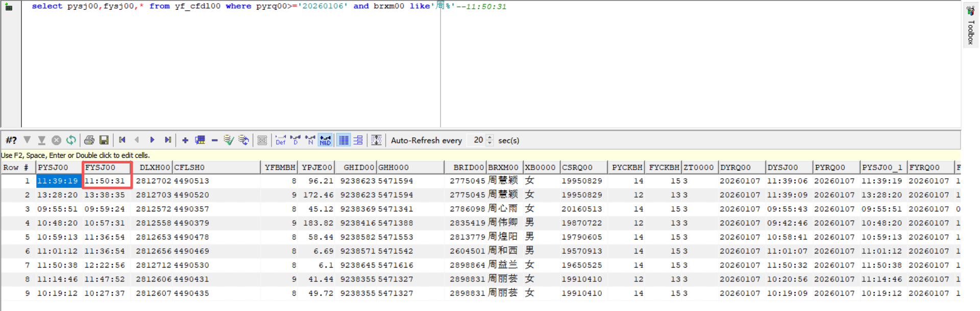
Task: Click the GHID00 value 9238369
Action: (x=355, y=209)
